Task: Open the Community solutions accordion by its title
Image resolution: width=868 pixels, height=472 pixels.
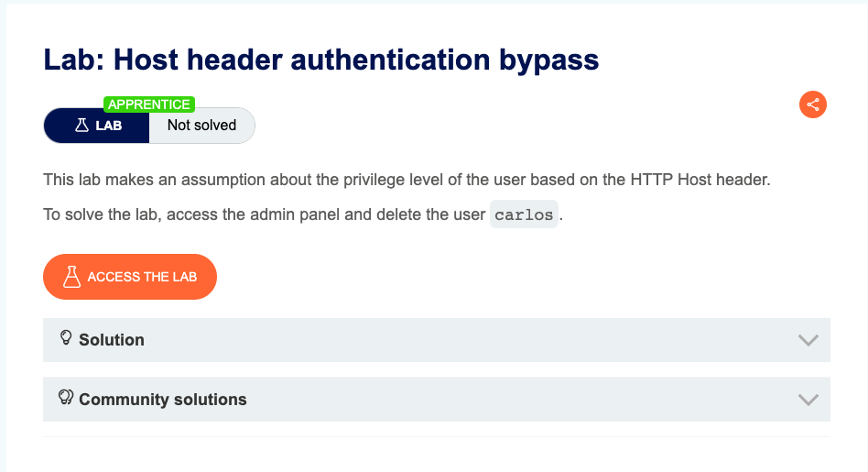Action: tap(163, 400)
